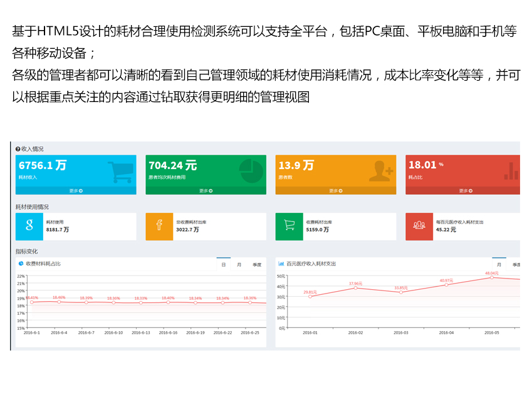Click the add-user icon in 患者数 card
The image size is (532, 400).
tap(380, 170)
